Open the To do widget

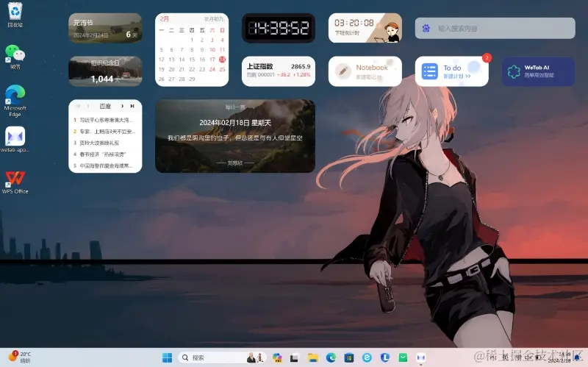pos(451,71)
